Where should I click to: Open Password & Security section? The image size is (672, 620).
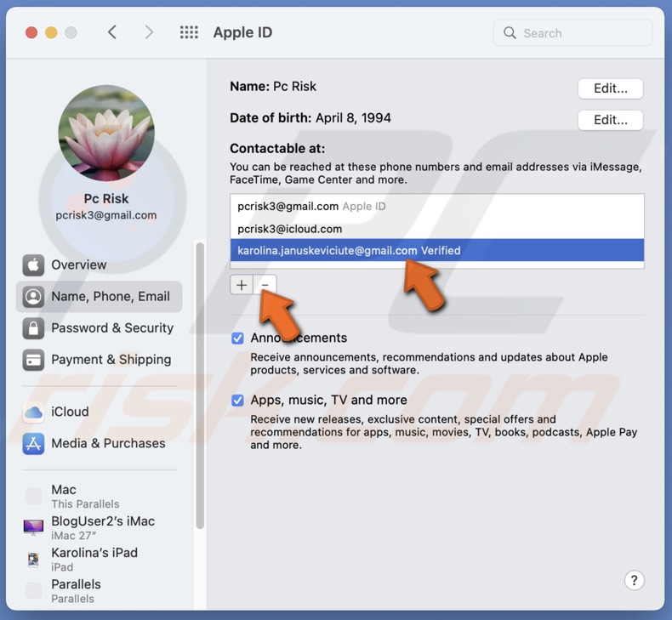coord(99,328)
